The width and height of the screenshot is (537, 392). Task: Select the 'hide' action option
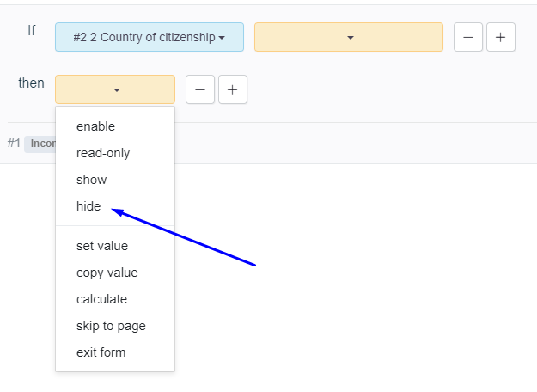tap(88, 206)
